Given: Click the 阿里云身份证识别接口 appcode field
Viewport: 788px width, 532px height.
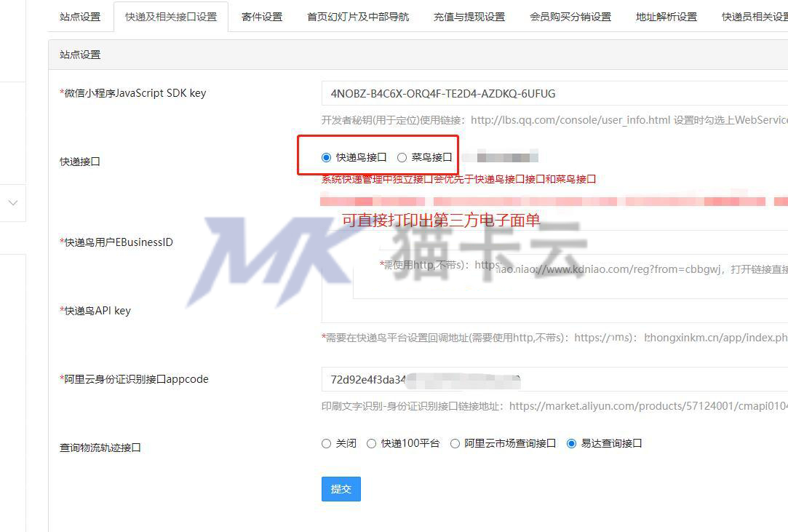Looking at the screenshot, I should coord(555,380).
